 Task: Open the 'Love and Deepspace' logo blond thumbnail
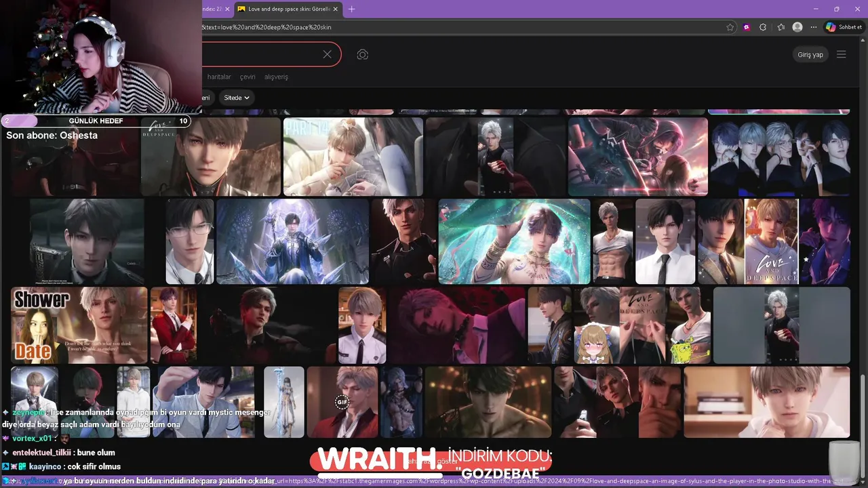click(771, 241)
